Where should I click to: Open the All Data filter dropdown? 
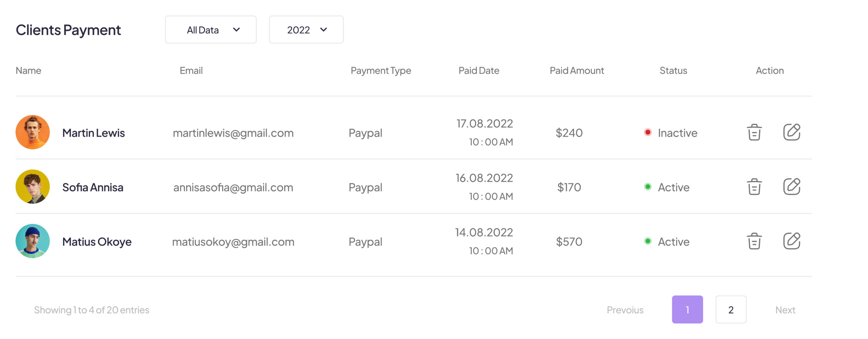click(x=211, y=30)
